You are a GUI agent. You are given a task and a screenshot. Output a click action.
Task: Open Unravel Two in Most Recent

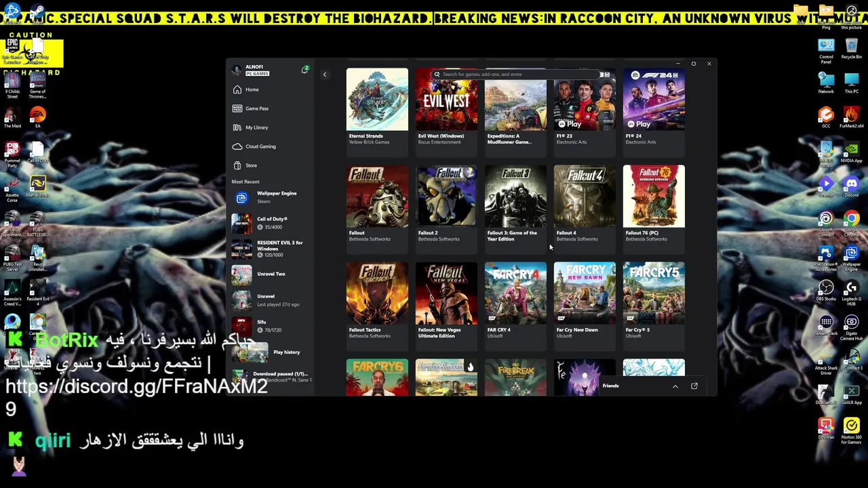click(271, 274)
